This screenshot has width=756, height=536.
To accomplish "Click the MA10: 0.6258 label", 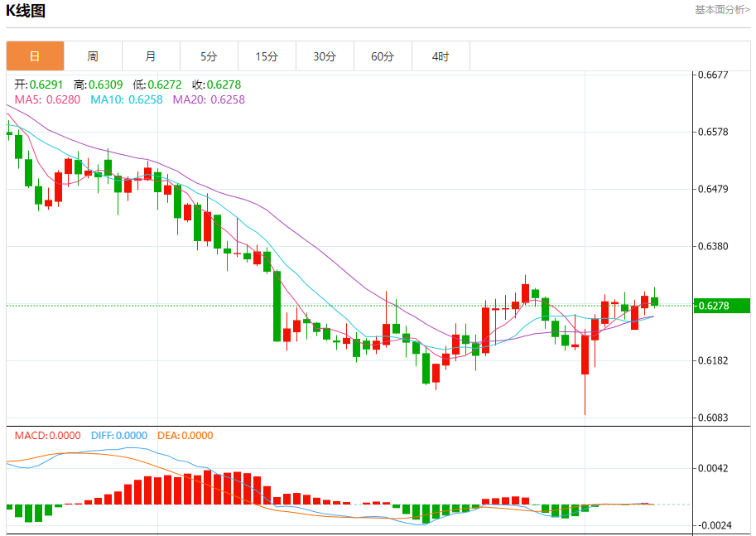I will pos(127,100).
